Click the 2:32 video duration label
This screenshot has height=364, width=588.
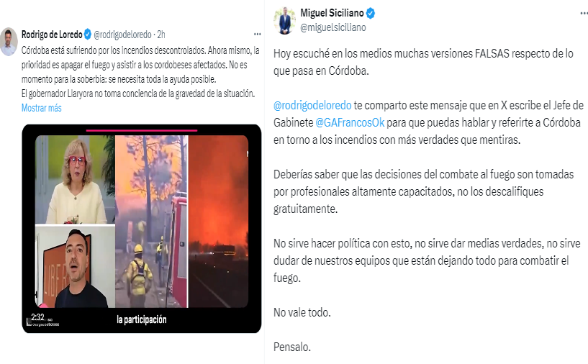tap(37, 317)
